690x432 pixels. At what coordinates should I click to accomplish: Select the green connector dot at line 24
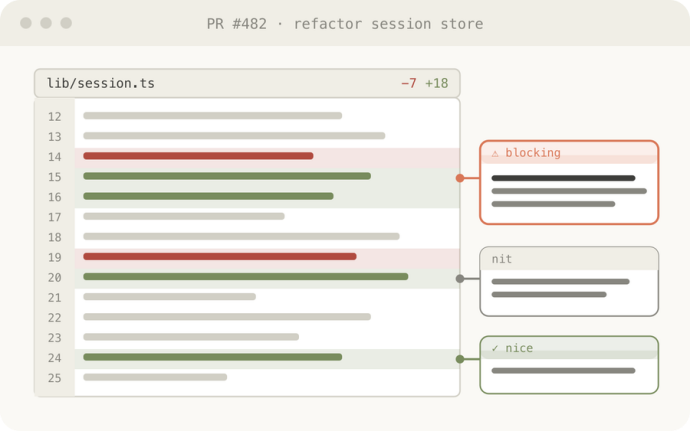[460, 359]
